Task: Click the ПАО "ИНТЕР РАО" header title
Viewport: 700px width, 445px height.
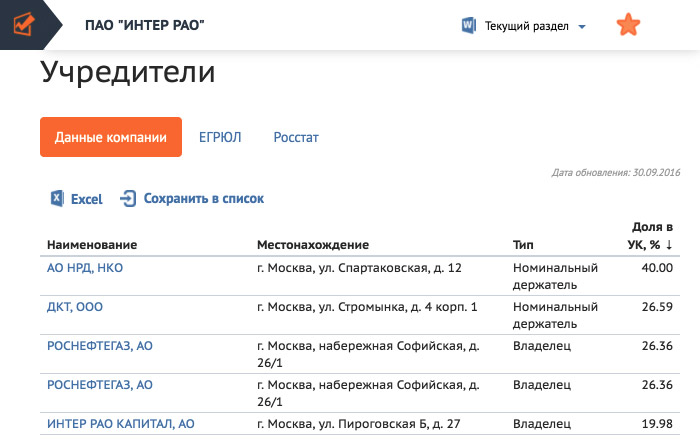Action: pos(145,25)
